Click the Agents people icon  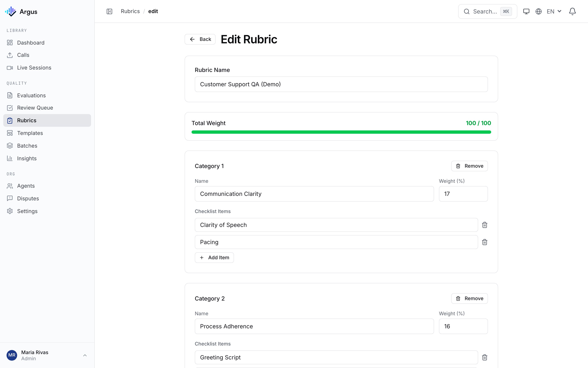tap(10, 186)
